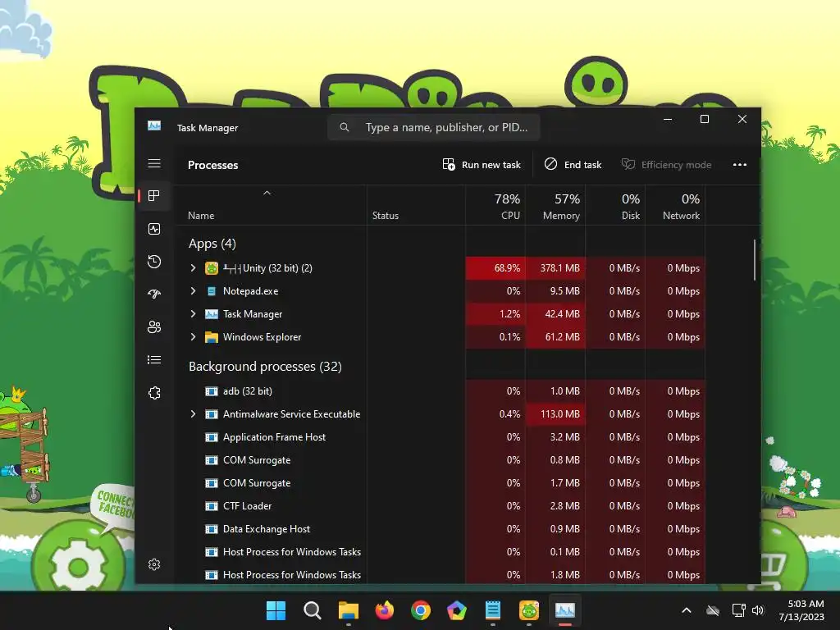This screenshot has height=630, width=840.
Task: Open the Performance sidebar icon
Action: click(154, 230)
